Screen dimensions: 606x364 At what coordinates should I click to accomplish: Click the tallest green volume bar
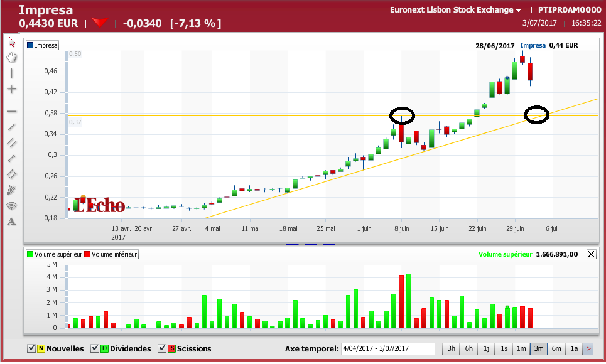coord(409,301)
